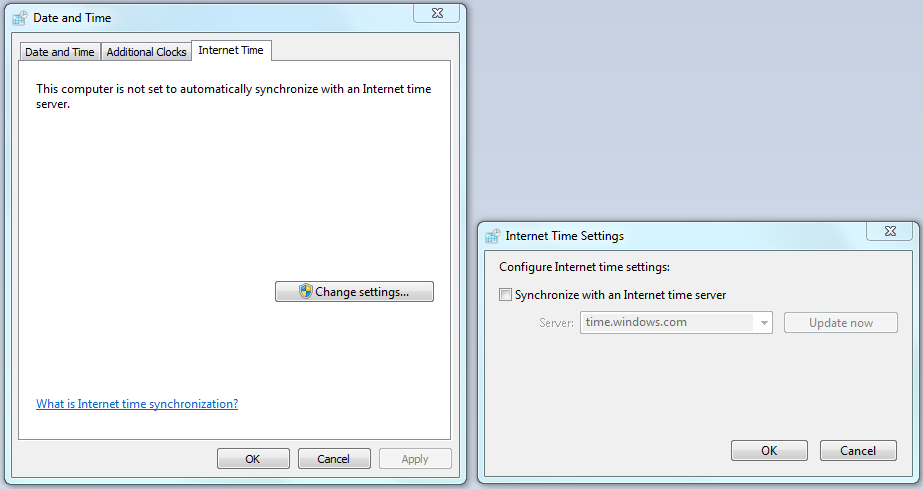Close the Date and Time window
Screen dimensions: 923x489
(x=436, y=14)
